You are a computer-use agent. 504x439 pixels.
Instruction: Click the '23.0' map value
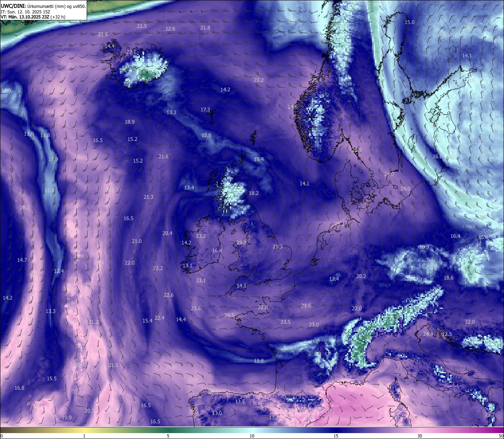(x=314, y=325)
